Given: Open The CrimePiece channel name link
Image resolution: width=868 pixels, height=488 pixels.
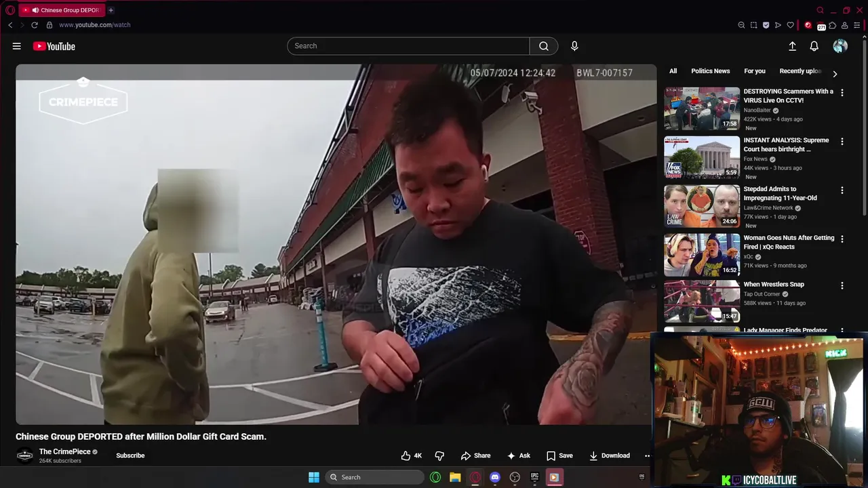Looking at the screenshot, I should click(64, 451).
